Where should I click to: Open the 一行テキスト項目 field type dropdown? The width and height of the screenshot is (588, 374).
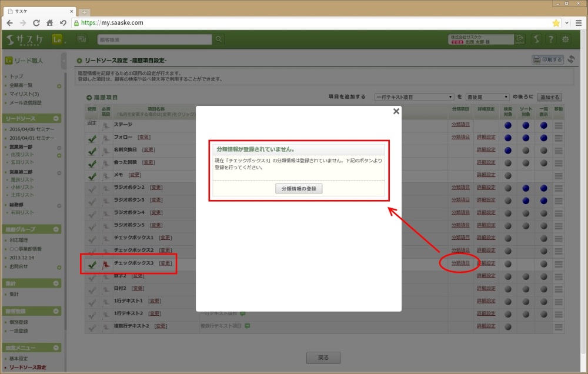[x=414, y=97]
